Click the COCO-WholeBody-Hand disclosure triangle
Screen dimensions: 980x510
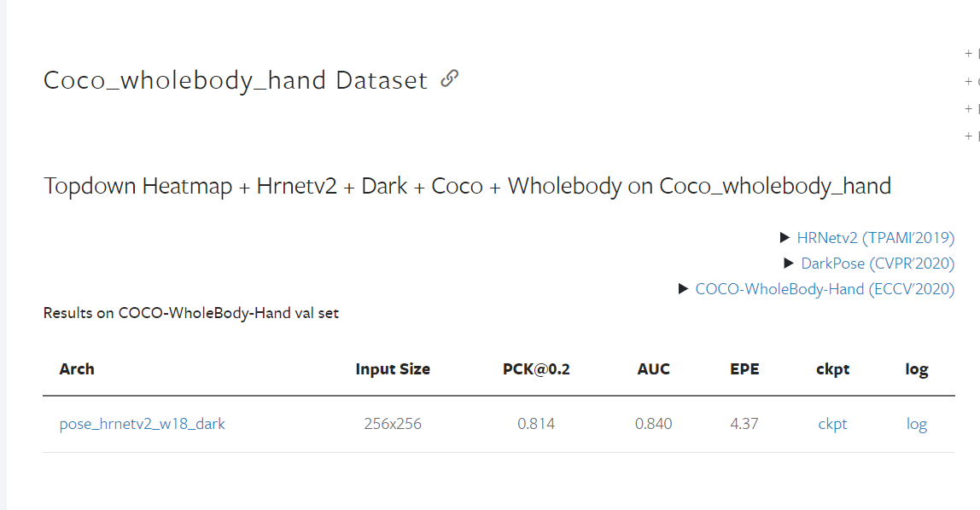tap(683, 289)
